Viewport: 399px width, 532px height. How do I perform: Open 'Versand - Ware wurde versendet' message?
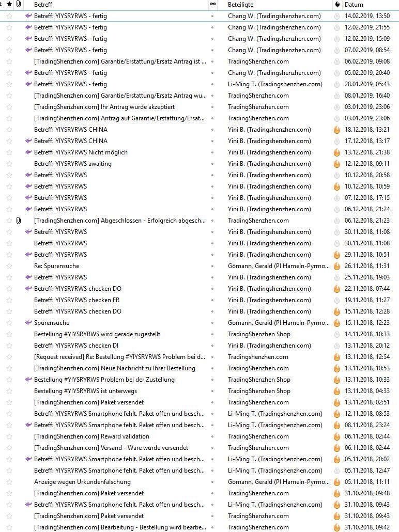point(111,448)
